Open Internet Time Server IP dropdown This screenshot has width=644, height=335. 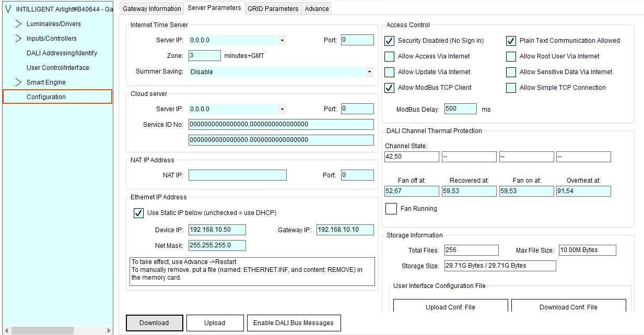282,40
